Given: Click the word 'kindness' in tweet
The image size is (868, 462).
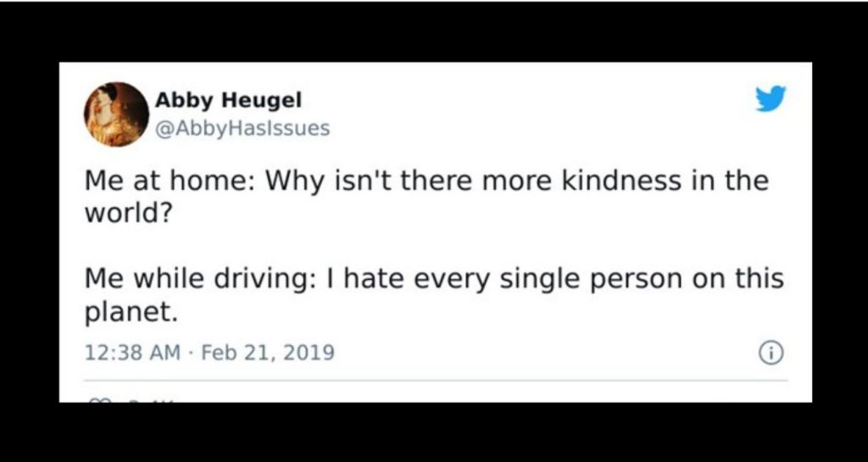Looking at the screenshot, I should 621,181.
